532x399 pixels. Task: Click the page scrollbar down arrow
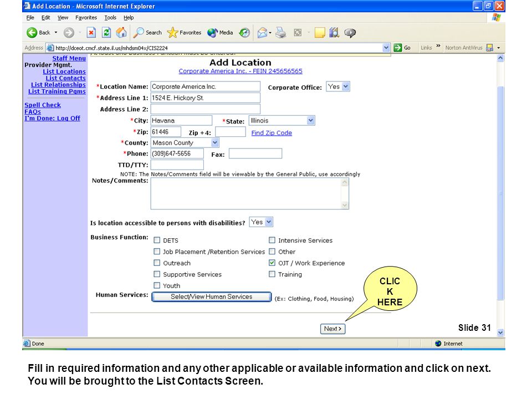500,332
